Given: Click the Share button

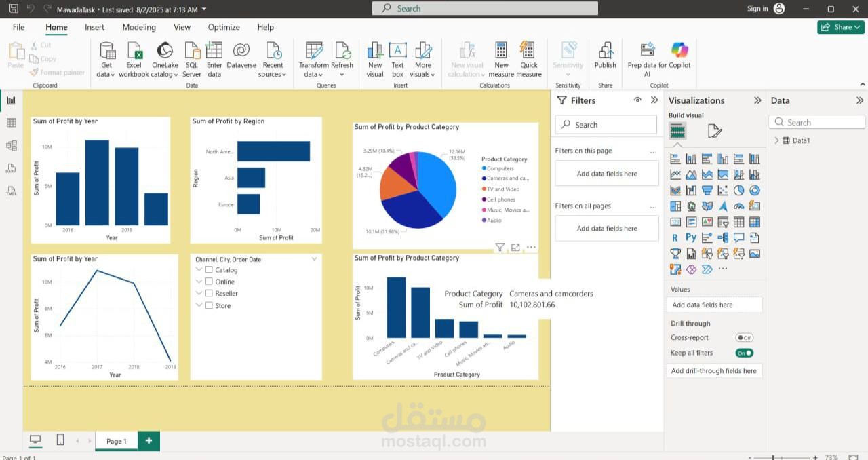Looking at the screenshot, I should (840, 27).
